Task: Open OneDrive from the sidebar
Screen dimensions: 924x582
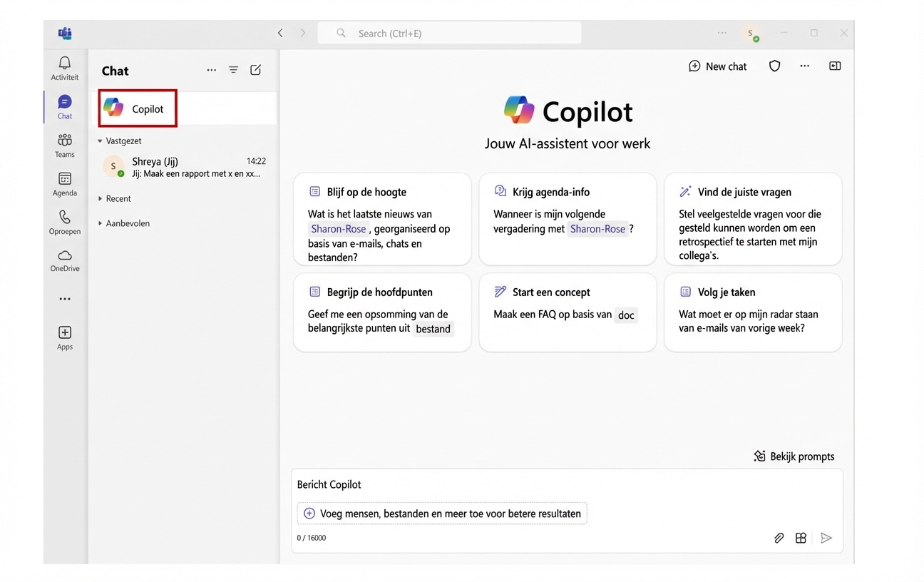Action: click(x=64, y=260)
